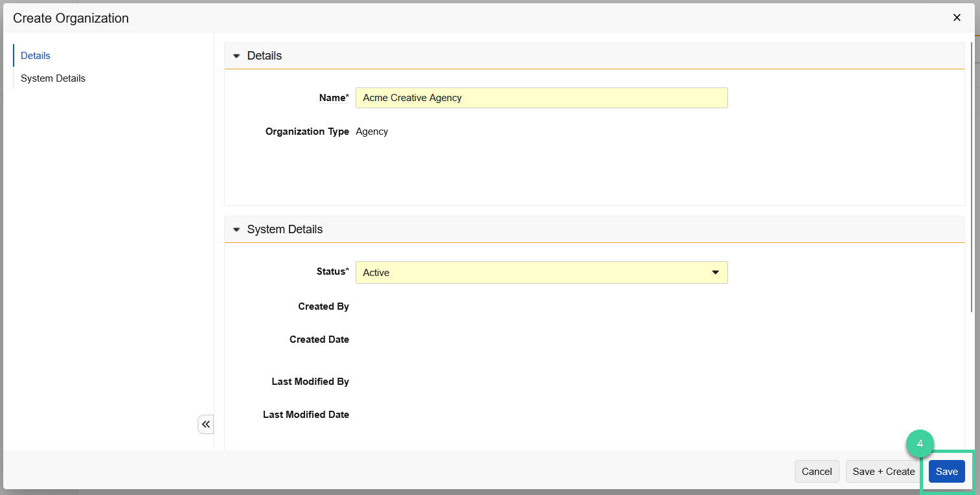Image resolution: width=980 pixels, height=495 pixels.
Task: Select Details in the sidebar
Action: (35, 55)
